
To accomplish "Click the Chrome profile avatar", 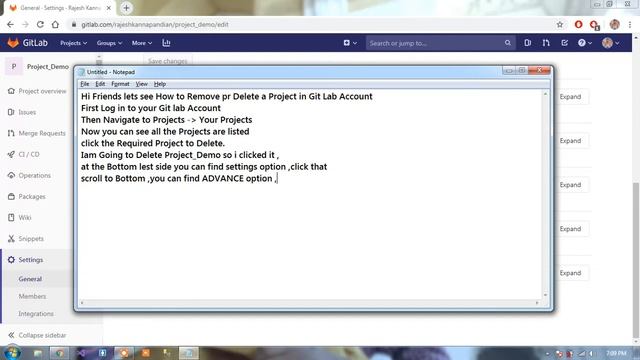I will click(615, 24).
